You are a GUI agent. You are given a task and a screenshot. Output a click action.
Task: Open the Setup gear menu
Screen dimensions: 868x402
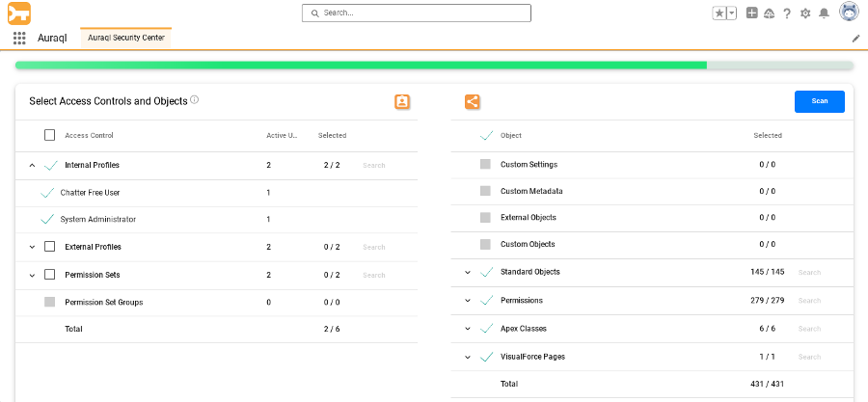point(805,13)
